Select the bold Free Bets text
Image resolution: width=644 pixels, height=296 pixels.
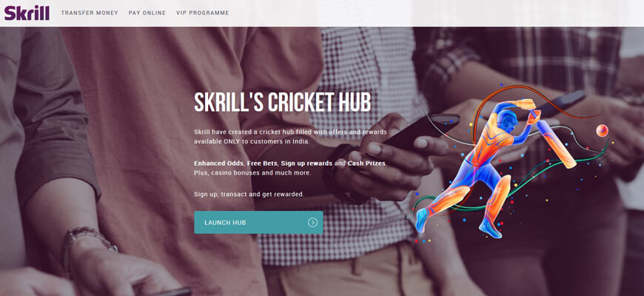[x=262, y=164]
